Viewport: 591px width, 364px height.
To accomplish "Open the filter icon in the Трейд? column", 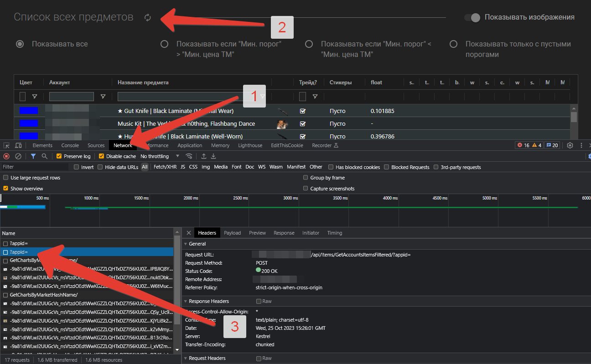I will 315,97.
